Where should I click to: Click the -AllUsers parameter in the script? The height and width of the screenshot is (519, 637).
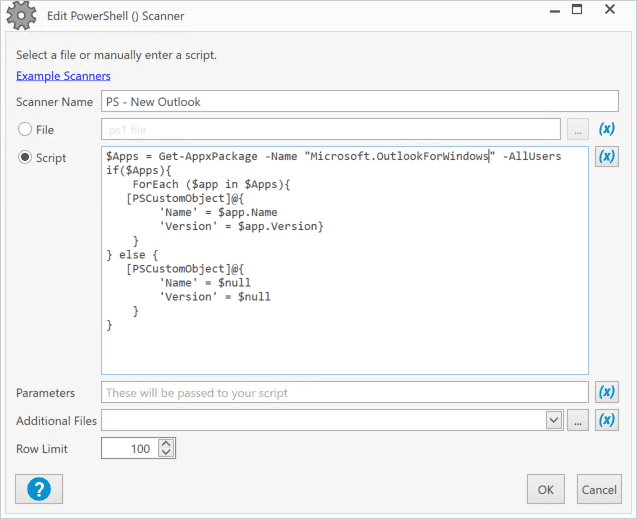[532, 156]
